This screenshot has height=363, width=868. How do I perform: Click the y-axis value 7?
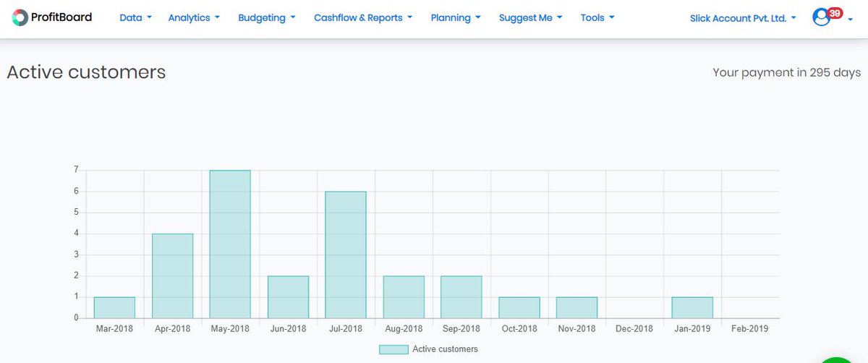pyautogui.click(x=75, y=170)
